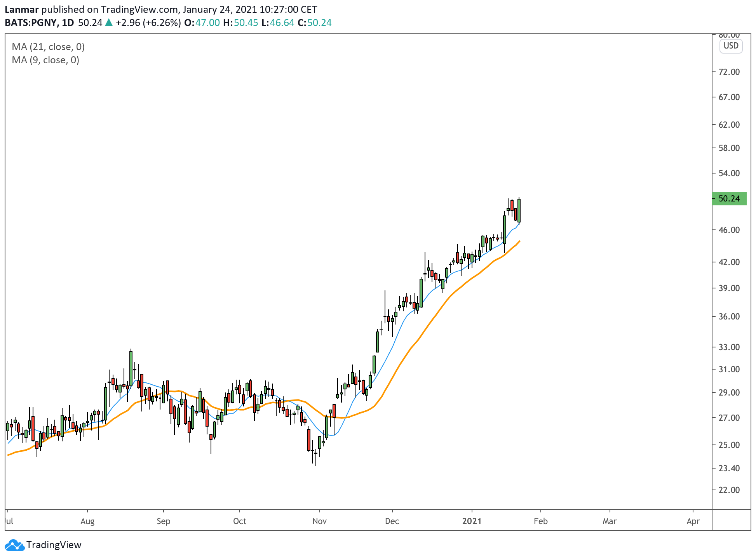This screenshot has width=756, height=559.
Task: Click the Oct label on time axis
Action: (x=240, y=521)
